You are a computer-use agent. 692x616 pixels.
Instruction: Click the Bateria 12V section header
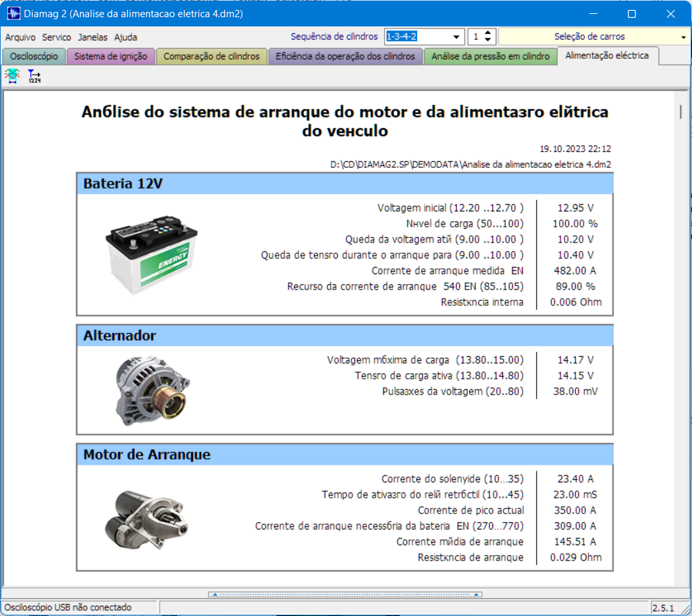345,184
